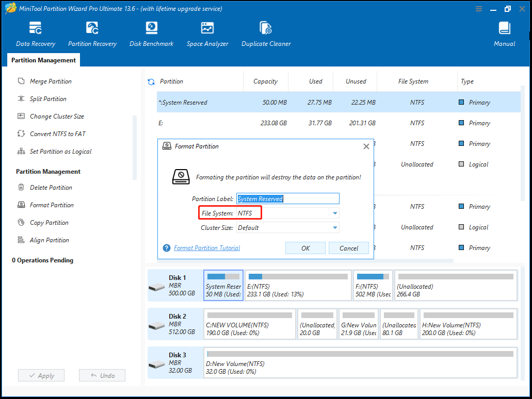The width and height of the screenshot is (532, 399).
Task: Select the Disk 2 drive icon
Action: pos(157,326)
